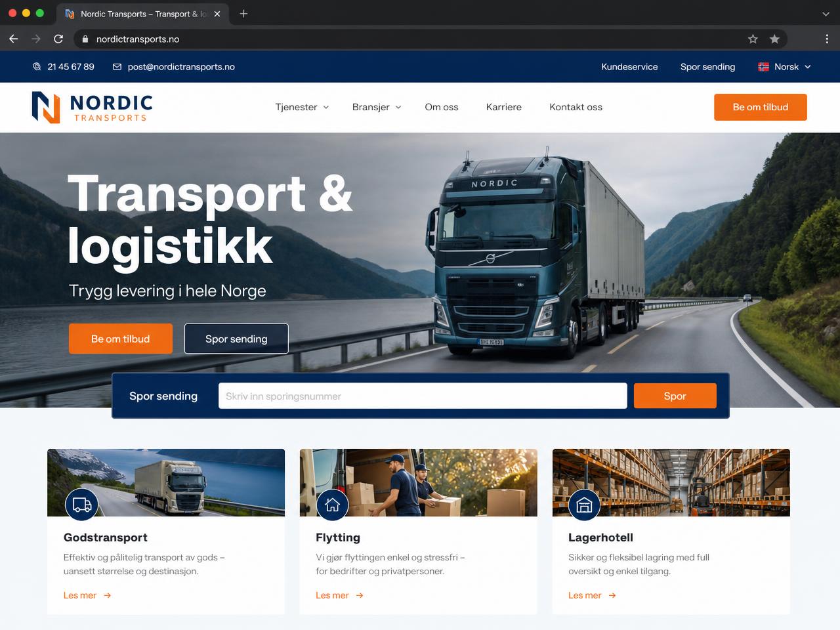Viewport: 840px width, 630px height.
Task: Open a new browser tab
Action: click(243, 14)
